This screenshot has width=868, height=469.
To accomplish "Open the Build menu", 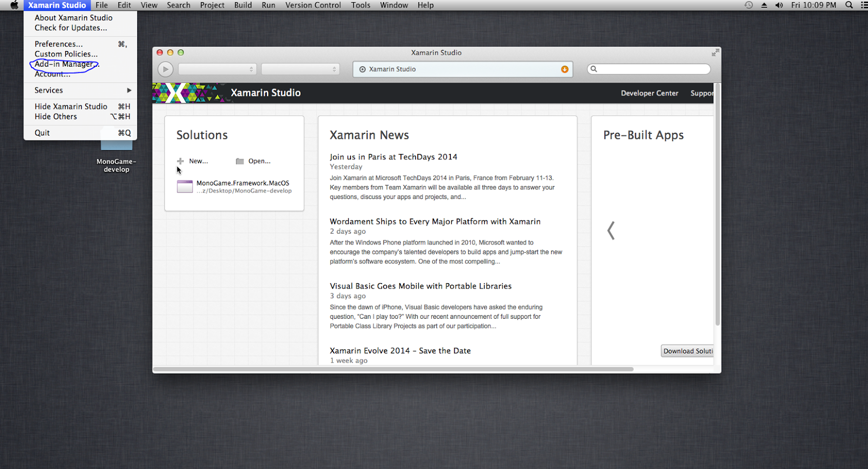I will 243,5.
